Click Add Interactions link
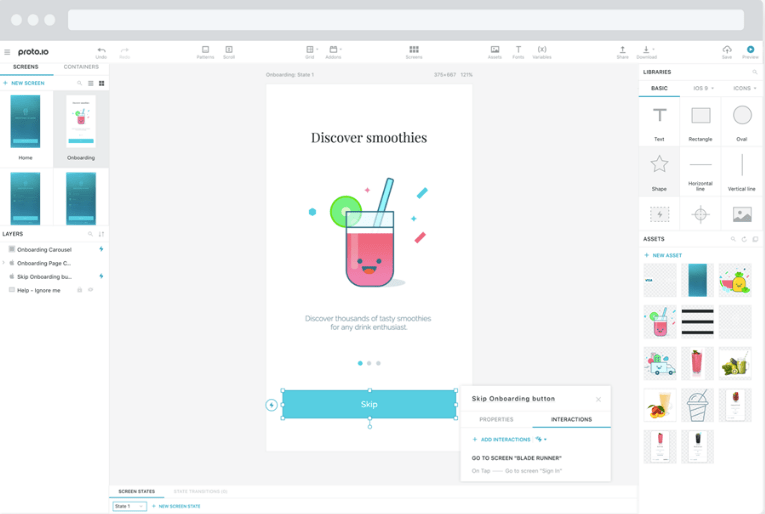This screenshot has height=514, width=765. pos(502,439)
